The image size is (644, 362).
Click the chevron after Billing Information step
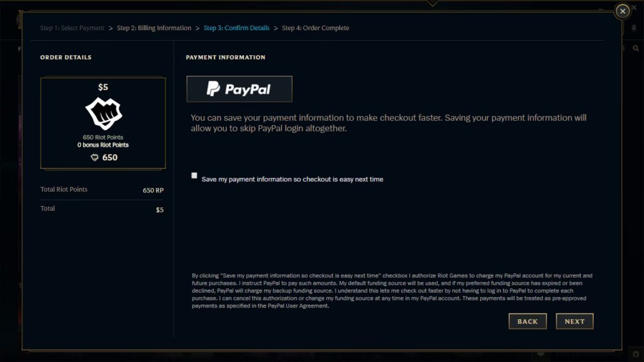pyautogui.click(x=197, y=28)
